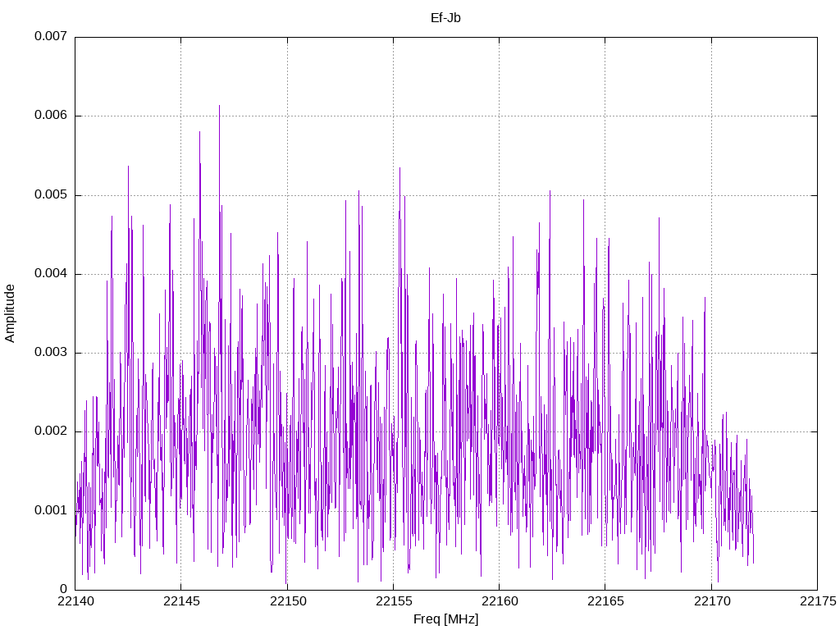The width and height of the screenshot is (840, 630).
Task: Click the 0.005 y-axis tick label
Action: tap(51, 194)
